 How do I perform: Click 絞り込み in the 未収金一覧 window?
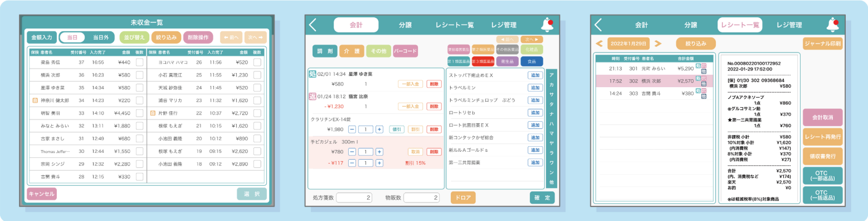click(x=165, y=37)
